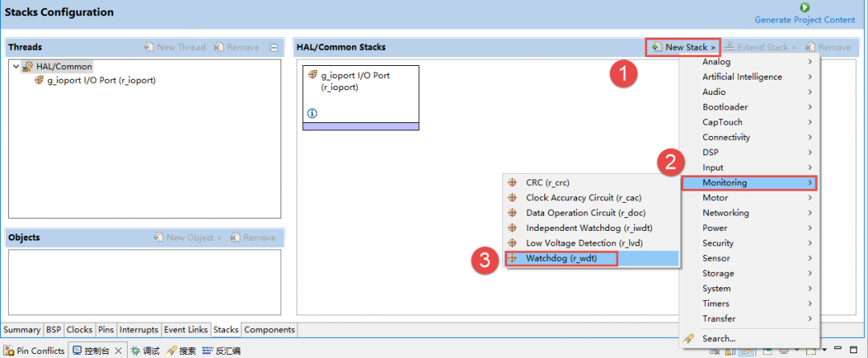Open the 调试 debug view

145,351
